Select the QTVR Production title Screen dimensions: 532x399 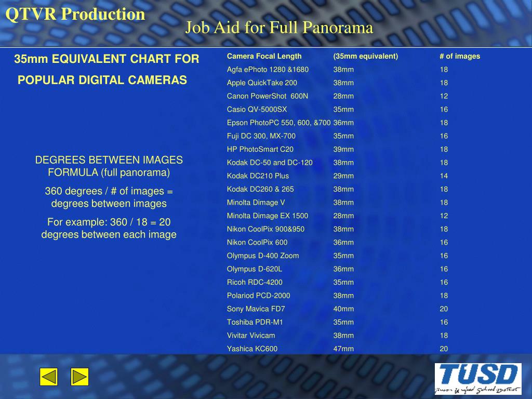(75, 14)
